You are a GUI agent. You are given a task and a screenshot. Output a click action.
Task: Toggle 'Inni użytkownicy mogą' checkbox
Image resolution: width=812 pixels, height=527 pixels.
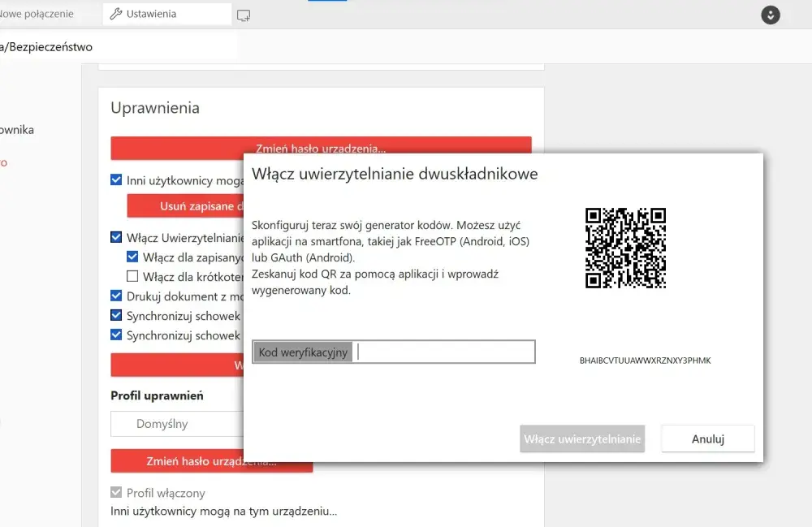point(116,179)
